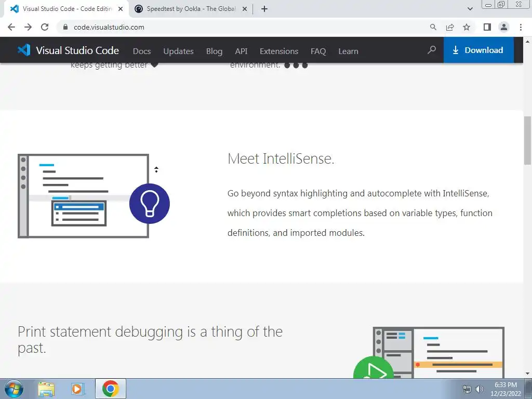Viewport: 532px width, 399px height.
Task: Open the volume speaker tray icon
Action: pos(479,389)
